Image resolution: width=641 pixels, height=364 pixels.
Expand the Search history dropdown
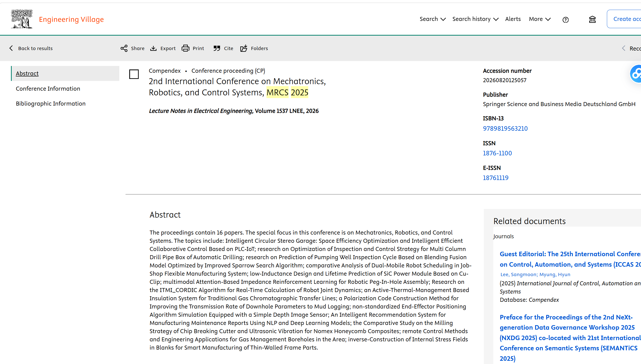(475, 19)
